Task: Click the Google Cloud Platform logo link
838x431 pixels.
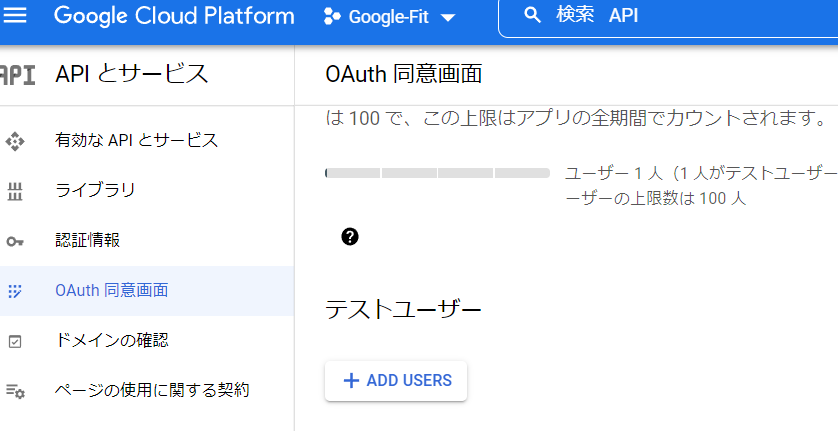Action: [174, 16]
